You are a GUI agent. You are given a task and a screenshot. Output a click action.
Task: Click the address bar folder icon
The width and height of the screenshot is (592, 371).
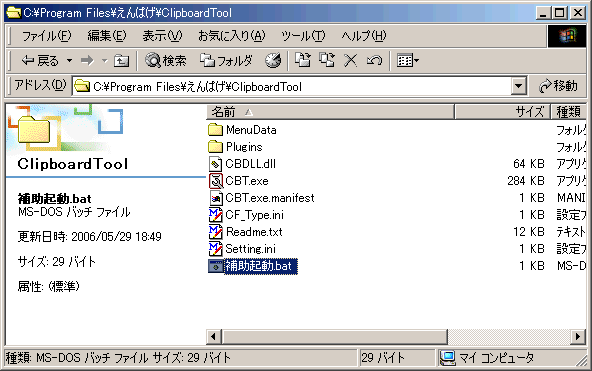[82, 86]
